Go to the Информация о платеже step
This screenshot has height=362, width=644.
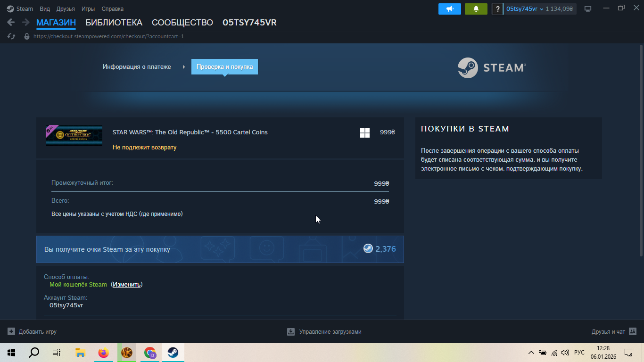click(x=137, y=67)
